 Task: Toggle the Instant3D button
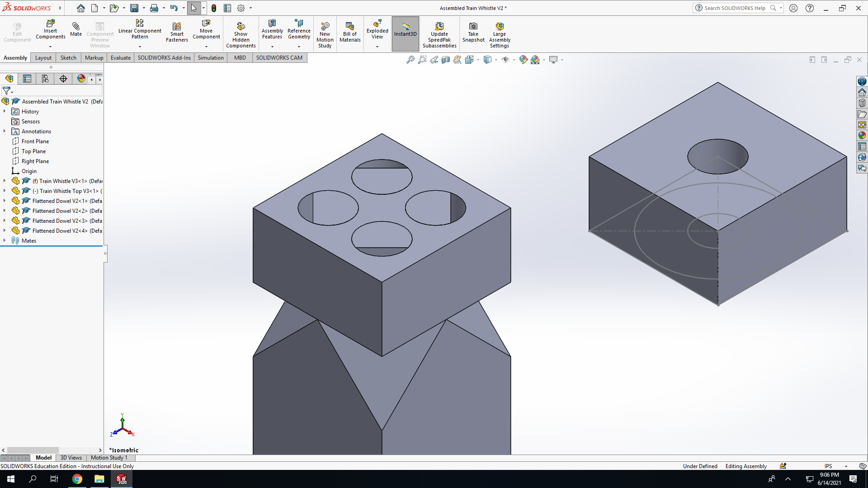(405, 33)
